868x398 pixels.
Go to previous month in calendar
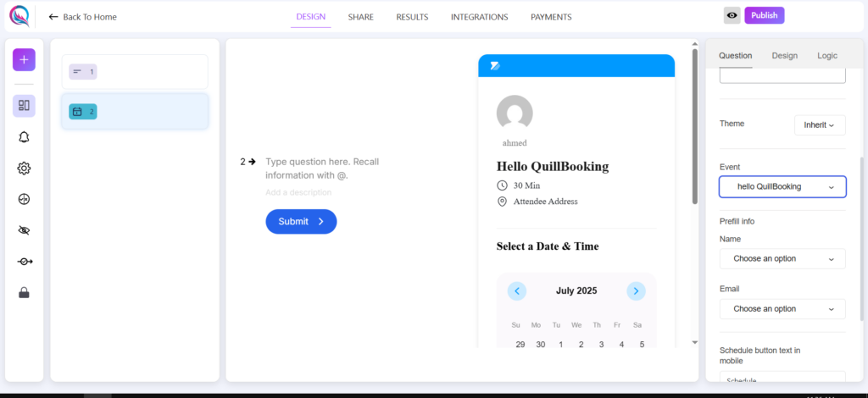click(517, 290)
